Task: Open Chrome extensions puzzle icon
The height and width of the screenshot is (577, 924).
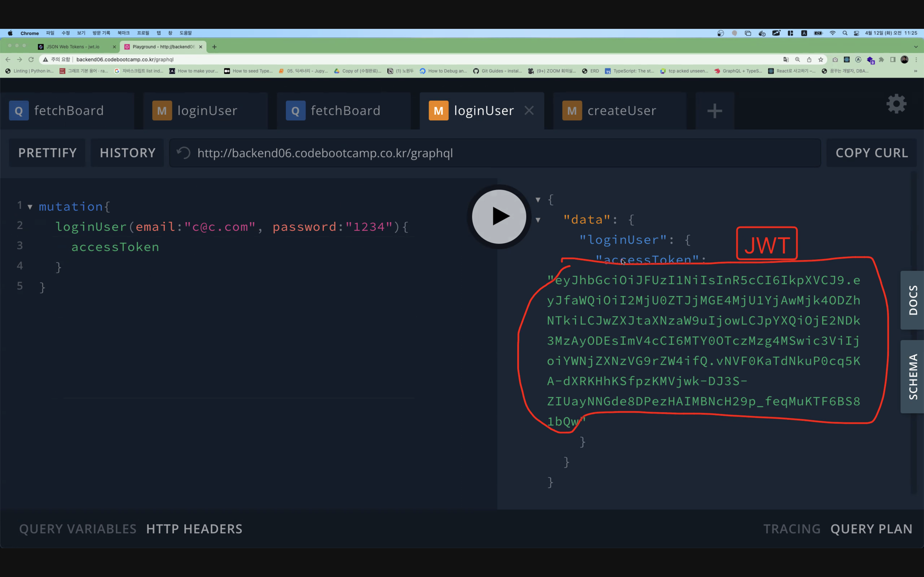Action: click(x=881, y=60)
